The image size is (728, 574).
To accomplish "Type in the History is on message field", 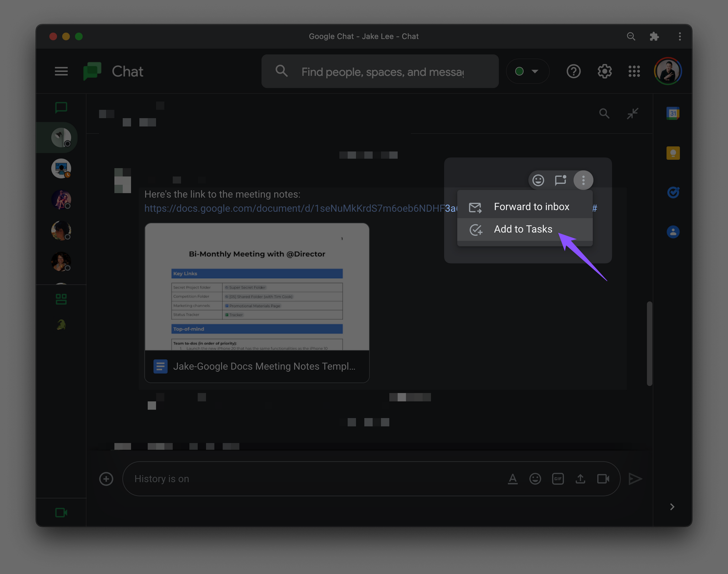I will click(313, 479).
